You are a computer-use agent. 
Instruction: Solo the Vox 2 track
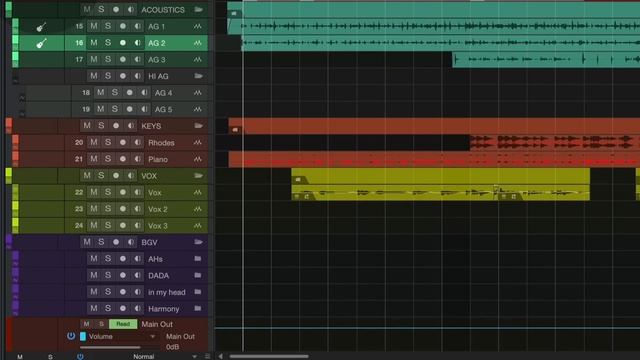[x=108, y=209]
